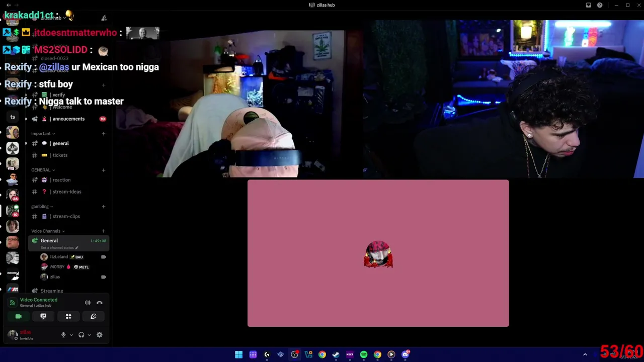644x362 pixels.
Task: Open the activities launcher button
Action: (x=68, y=316)
